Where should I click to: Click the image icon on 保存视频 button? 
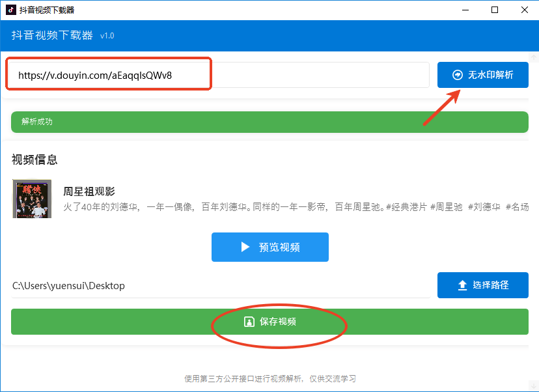(249, 321)
